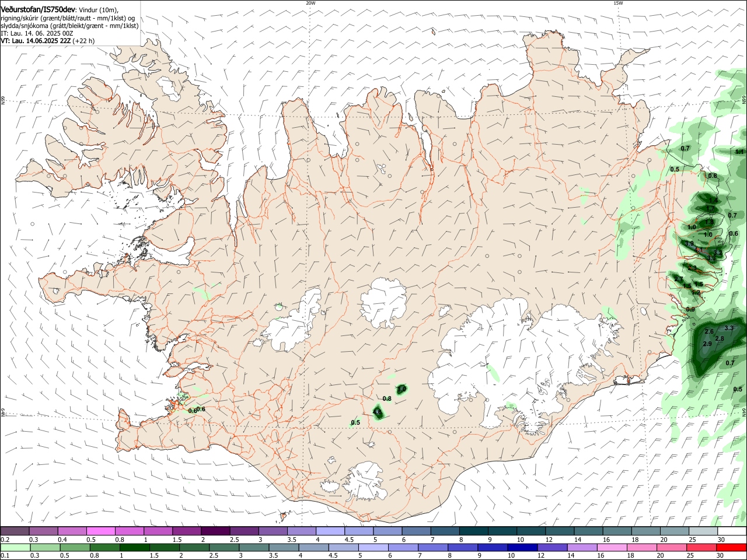
Task: Click the 64N label on the right map border
Action: (743, 412)
